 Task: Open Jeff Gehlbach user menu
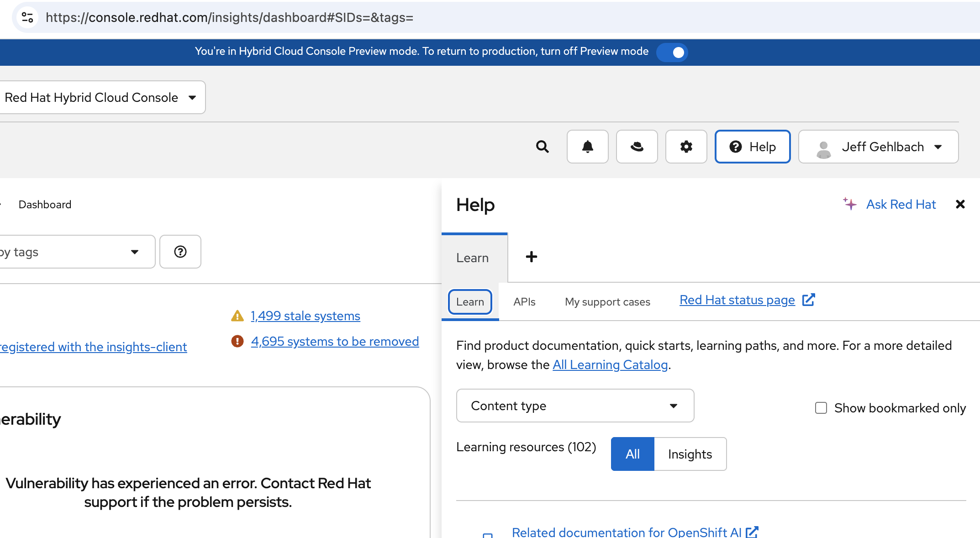point(878,147)
